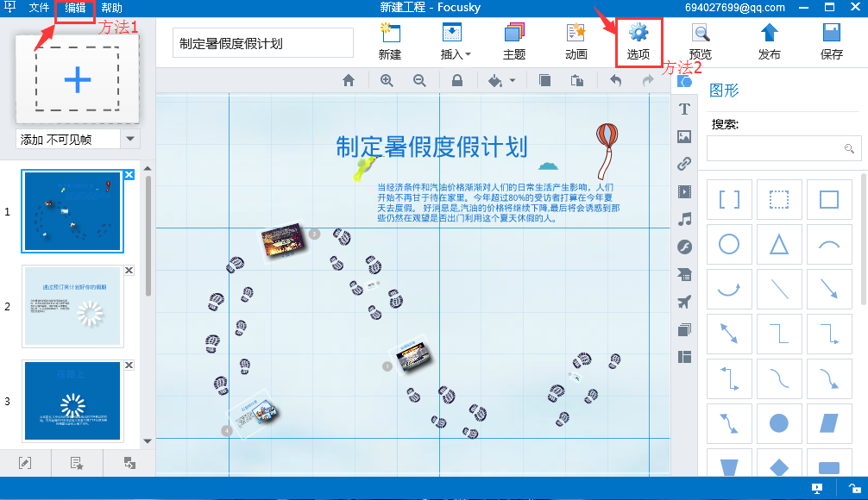Click the edit-frame pencil icon bottom left
Image resolution: width=868 pixels, height=500 pixels.
coord(25,463)
